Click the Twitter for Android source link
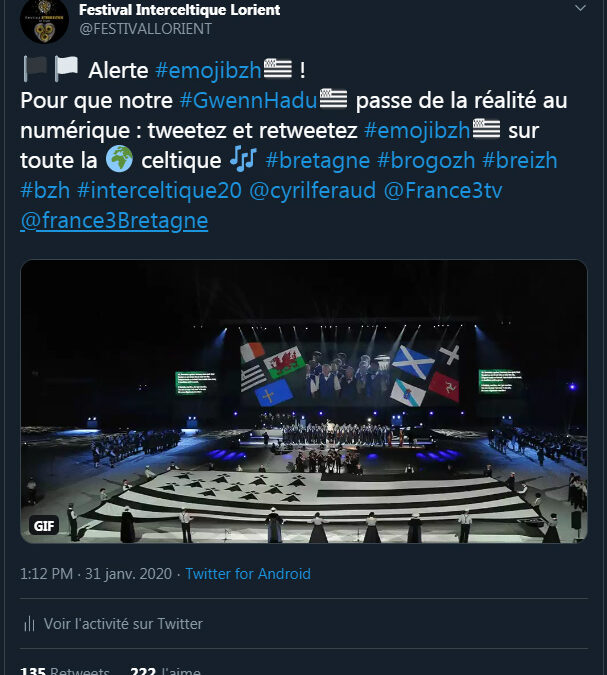 click(x=248, y=574)
